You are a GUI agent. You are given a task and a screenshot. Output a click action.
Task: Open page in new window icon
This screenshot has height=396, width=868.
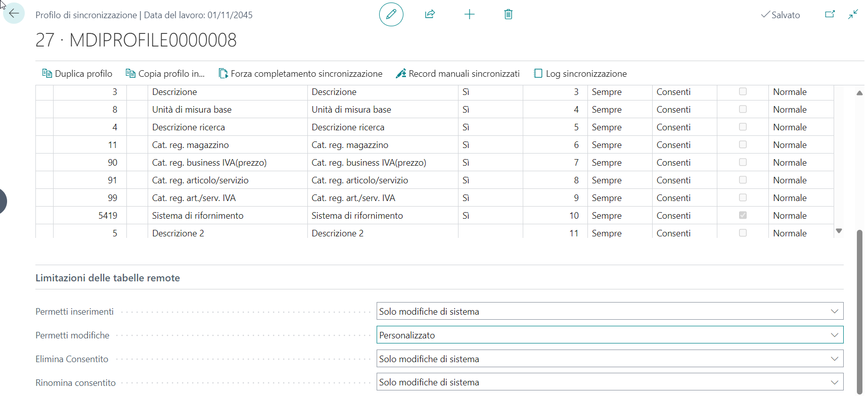(x=830, y=14)
